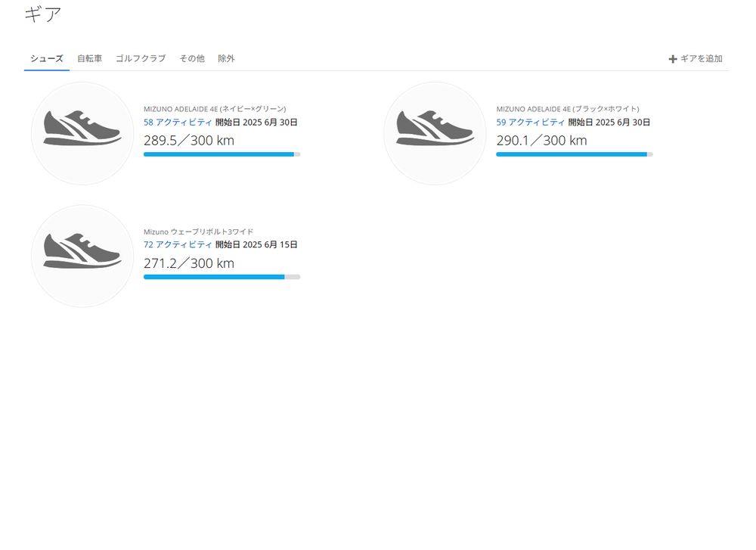
Task: Click the MIZUNO ADELAIDE 4E (ブラック×ホワイト) name
Action: tap(568, 109)
